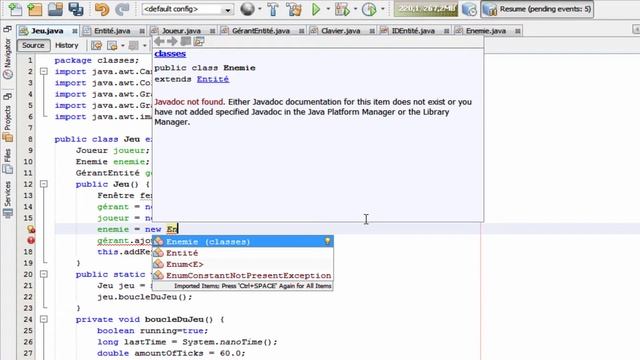Expand the arrow next to the second editor toolbar icon

(x=122, y=46)
